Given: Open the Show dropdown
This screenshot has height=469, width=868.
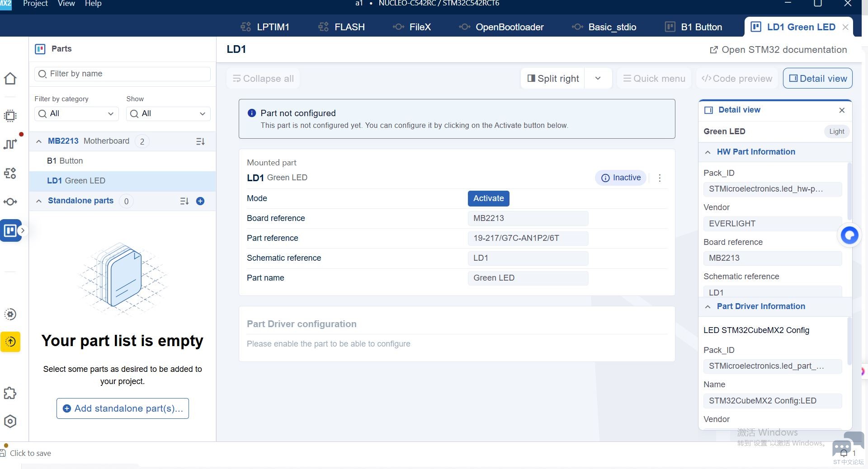Looking at the screenshot, I should coord(168,113).
